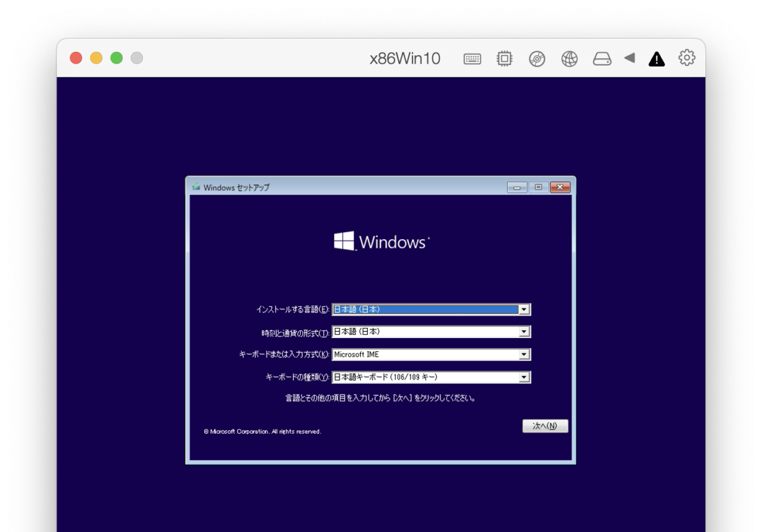Expand the キーボードの種類 dropdown arrow

click(524, 377)
